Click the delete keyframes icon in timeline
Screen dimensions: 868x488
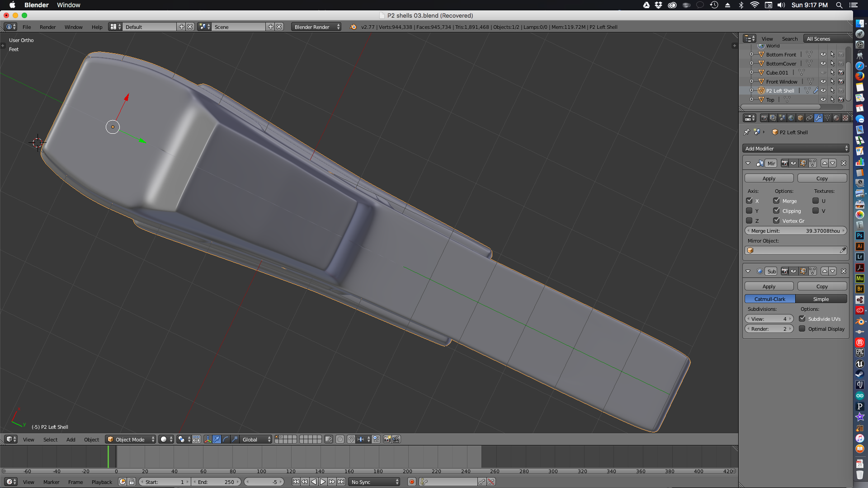491,482
